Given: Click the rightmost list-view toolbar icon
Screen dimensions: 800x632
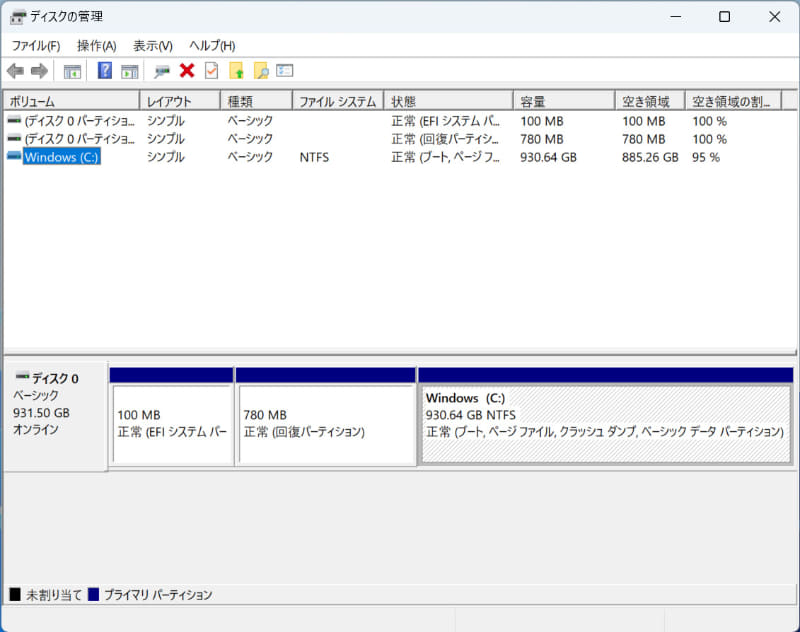Looking at the screenshot, I should (x=285, y=70).
